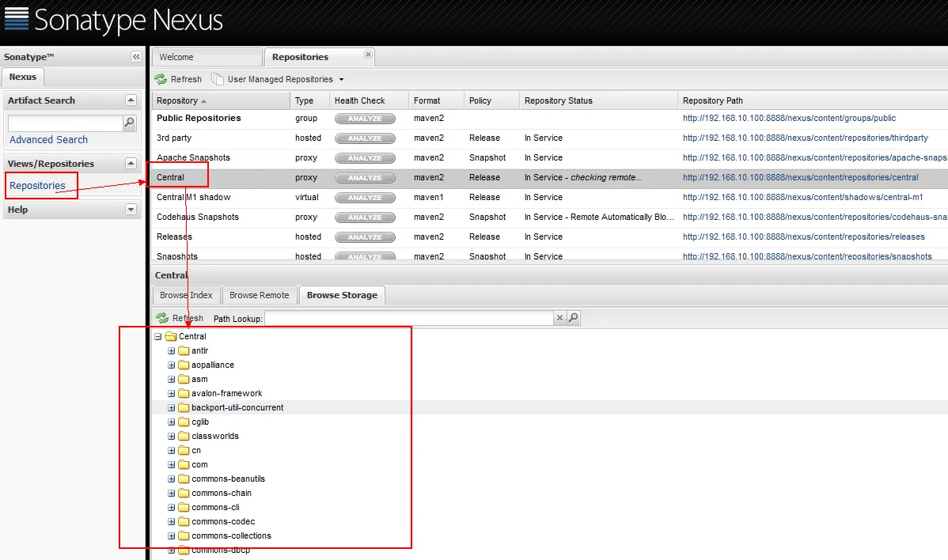948x560 pixels.
Task: Expand the avalon-framework folder
Action: click(171, 393)
